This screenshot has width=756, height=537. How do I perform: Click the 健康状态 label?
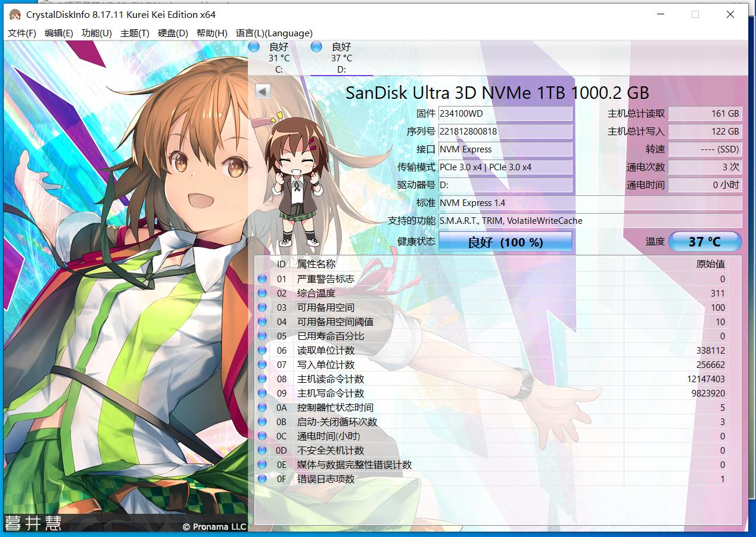(416, 241)
